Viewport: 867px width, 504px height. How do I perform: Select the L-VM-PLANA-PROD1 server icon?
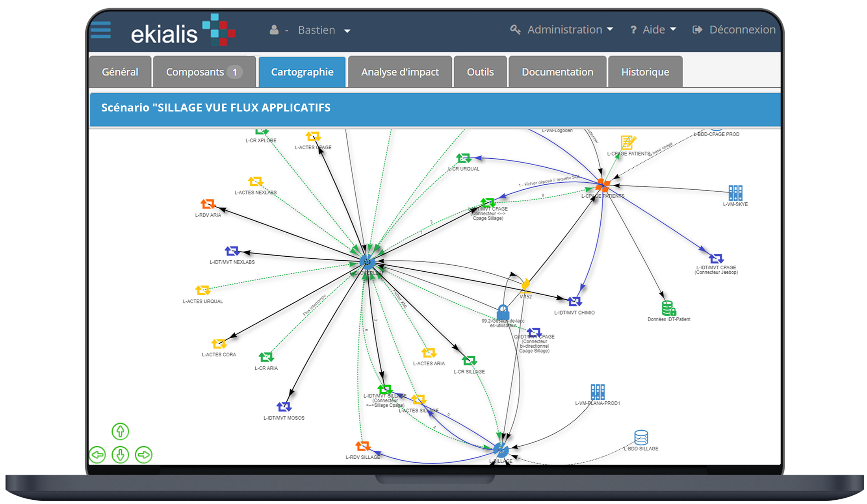(x=598, y=392)
